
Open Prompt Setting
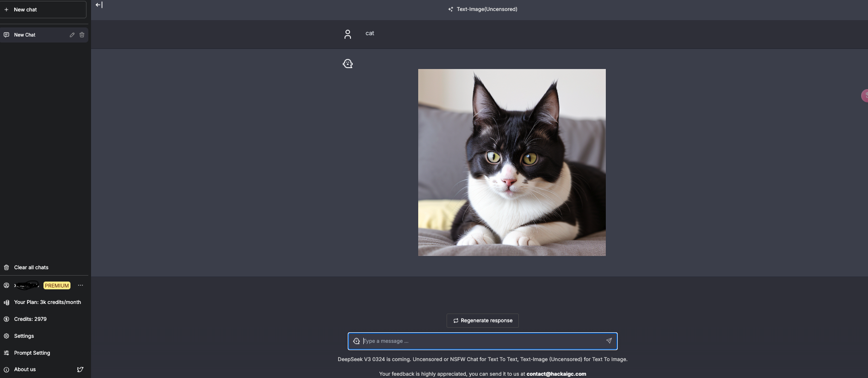point(32,353)
